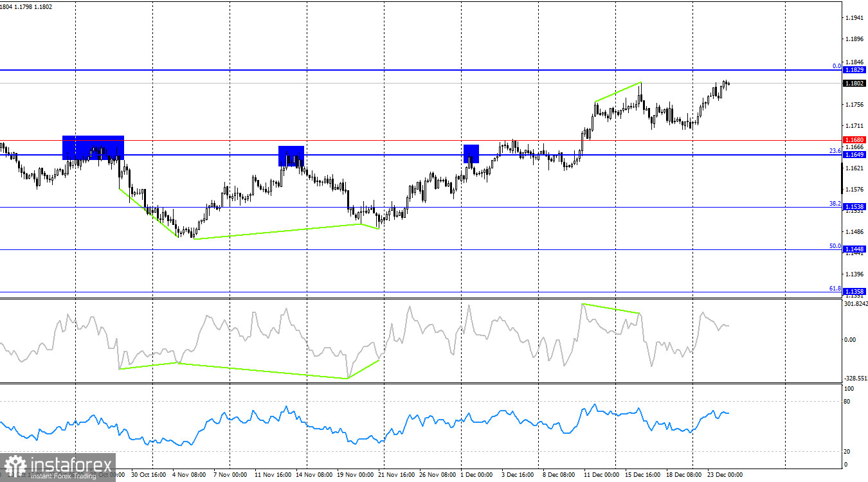Screen dimensions: 868x482
Task: Select the blue 1.1649 level price tag
Action: [854, 155]
